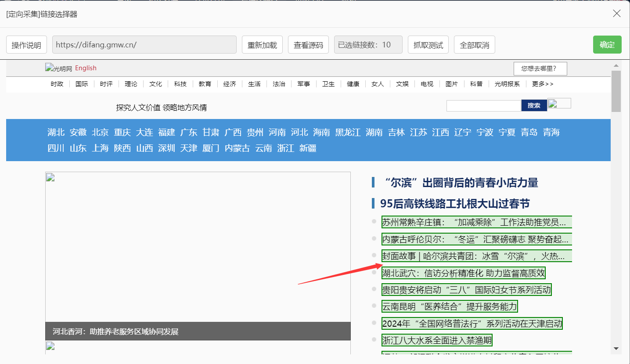
Task: Click the scrollbar down arrow
Action: [616, 348]
